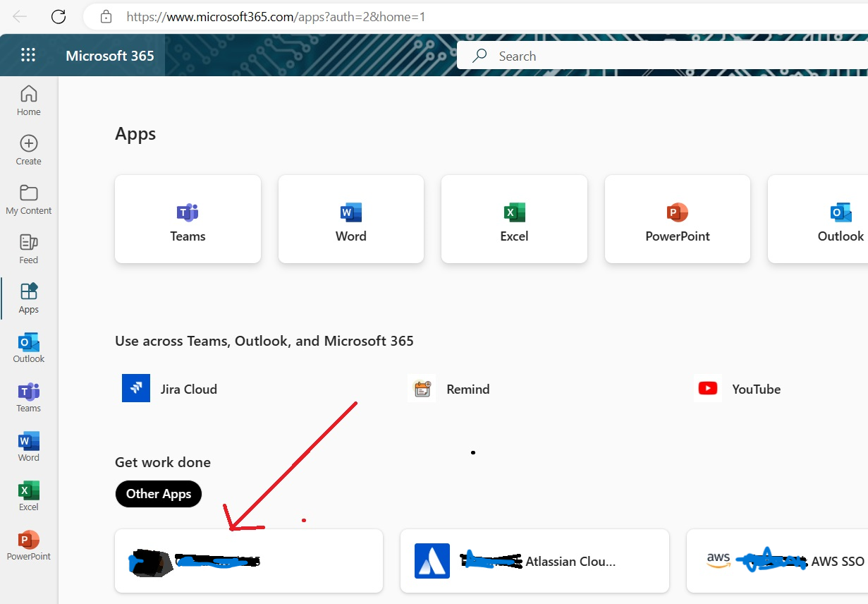
Task: Open the Jira Cloud label
Action: click(x=189, y=389)
